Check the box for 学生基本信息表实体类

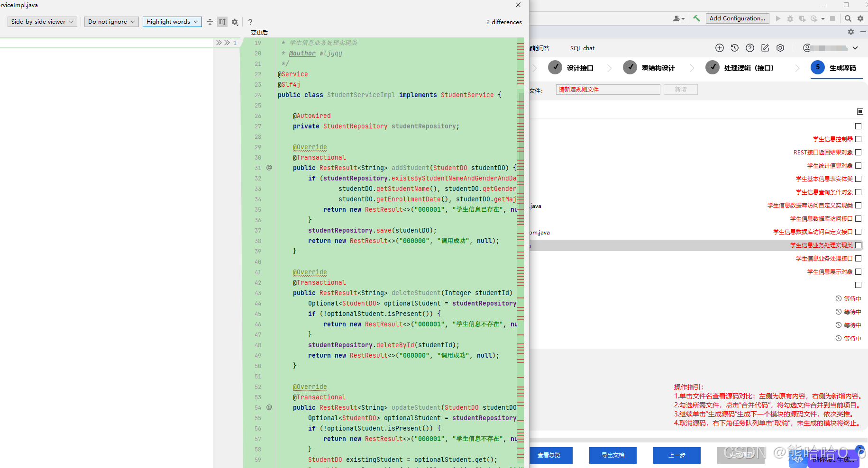[x=859, y=179]
